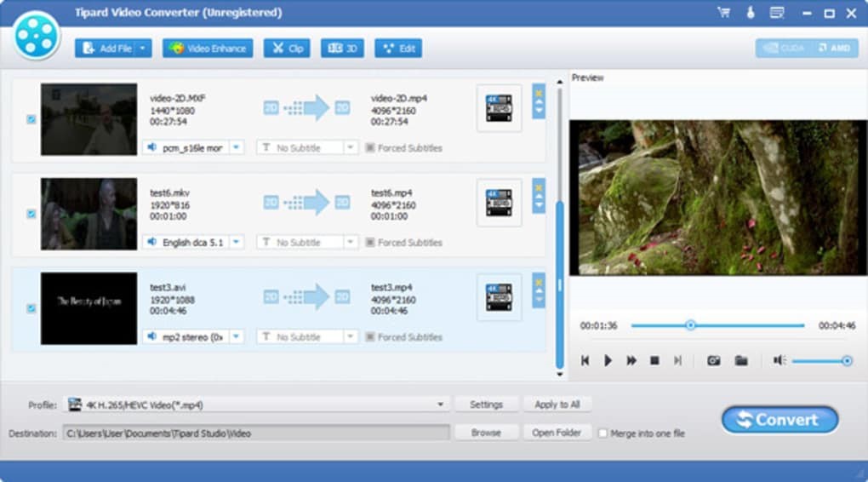Click 4K output format icon for test6.mp4
The height and width of the screenshot is (482, 868).
499,203
